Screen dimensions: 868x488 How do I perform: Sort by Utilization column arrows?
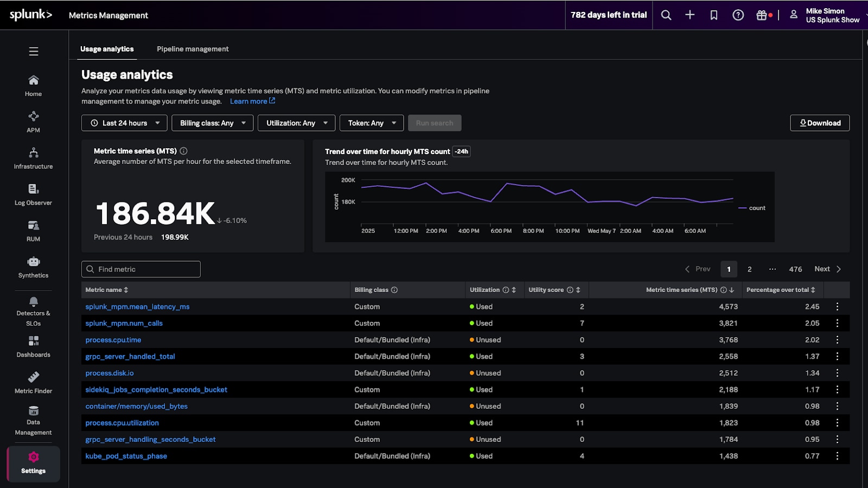[514, 290]
